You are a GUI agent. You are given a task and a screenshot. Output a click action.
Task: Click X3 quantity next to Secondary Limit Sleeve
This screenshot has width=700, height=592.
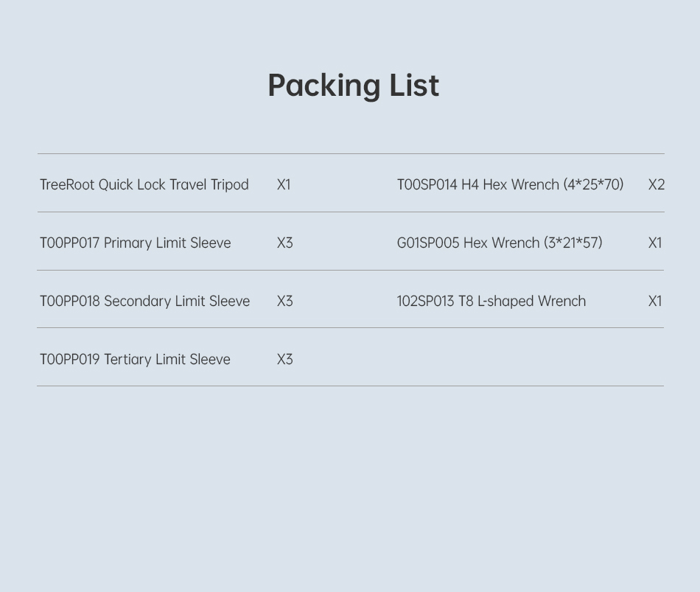pos(285,301)
